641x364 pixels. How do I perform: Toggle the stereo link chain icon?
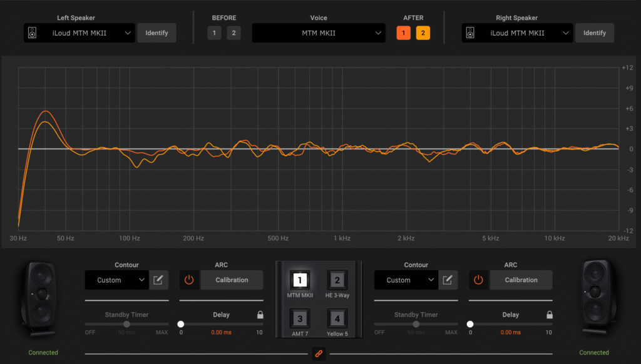coord(319,354)
